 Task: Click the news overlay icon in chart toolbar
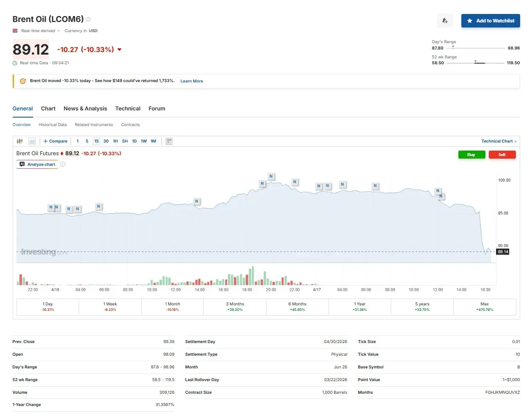(169, 141)
